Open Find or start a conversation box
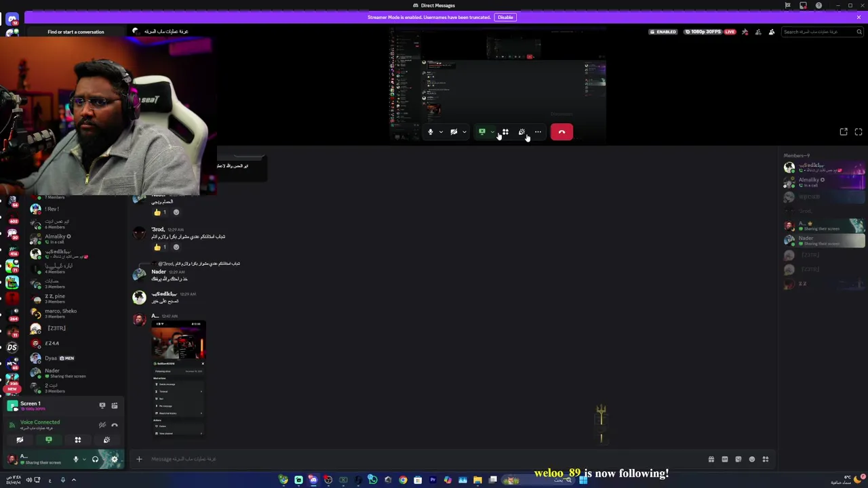This screenshot has height=488, width=868. tap(75, 32)
